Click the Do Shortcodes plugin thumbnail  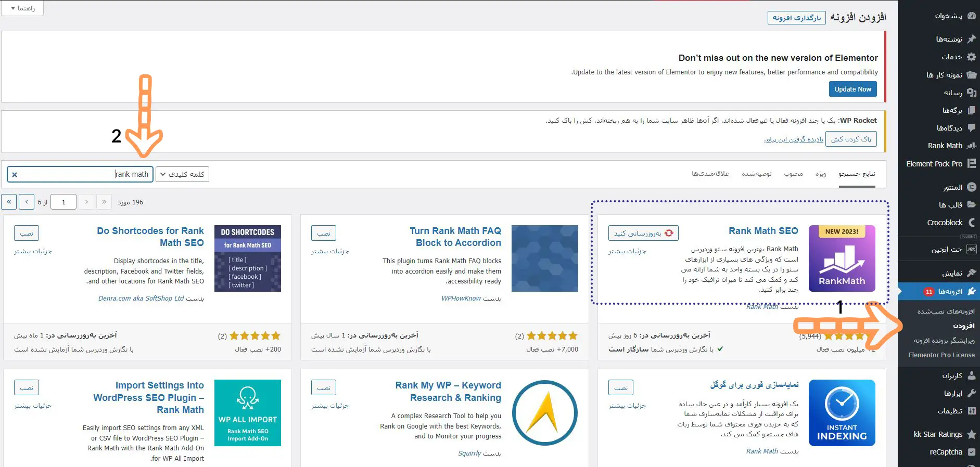[248, 258]
